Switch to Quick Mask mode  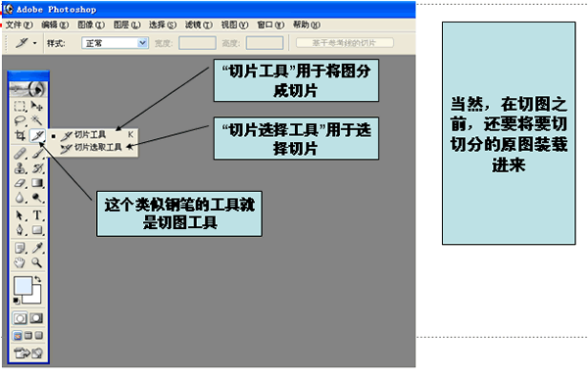(36, 318)
